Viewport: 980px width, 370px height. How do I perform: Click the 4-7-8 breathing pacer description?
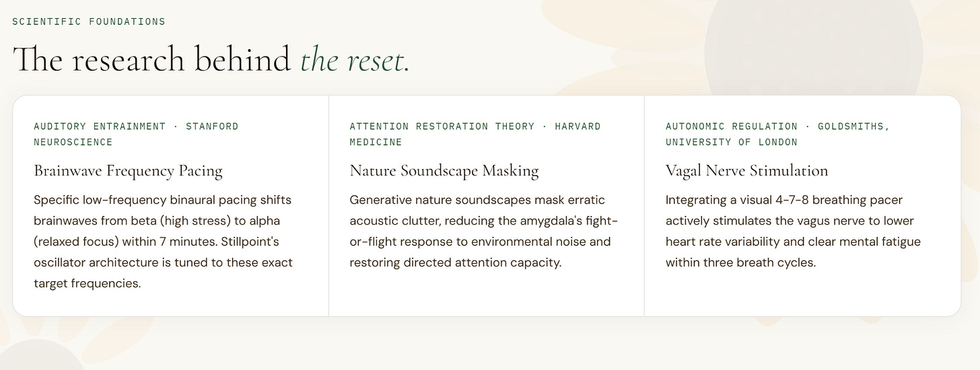(793, 231)
